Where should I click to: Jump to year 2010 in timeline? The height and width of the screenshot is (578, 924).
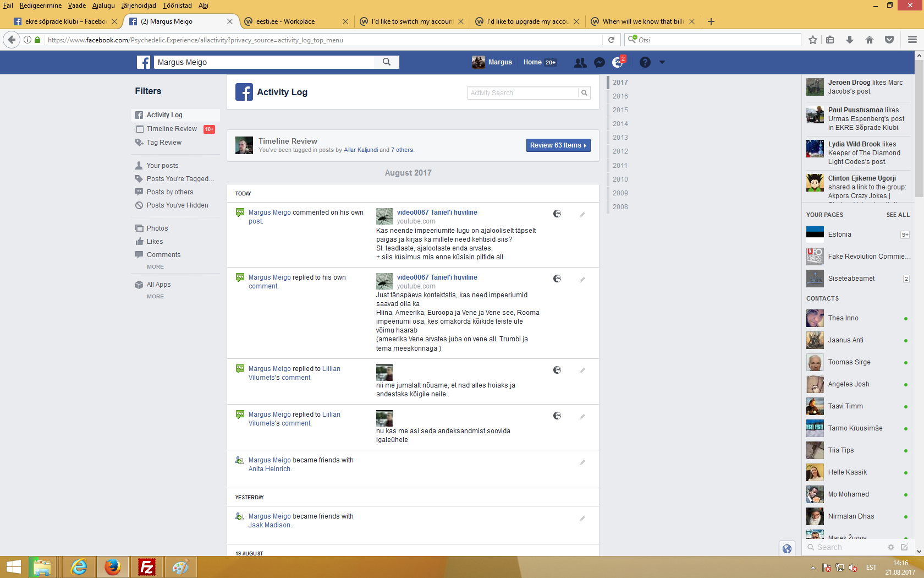pos(620,179)
